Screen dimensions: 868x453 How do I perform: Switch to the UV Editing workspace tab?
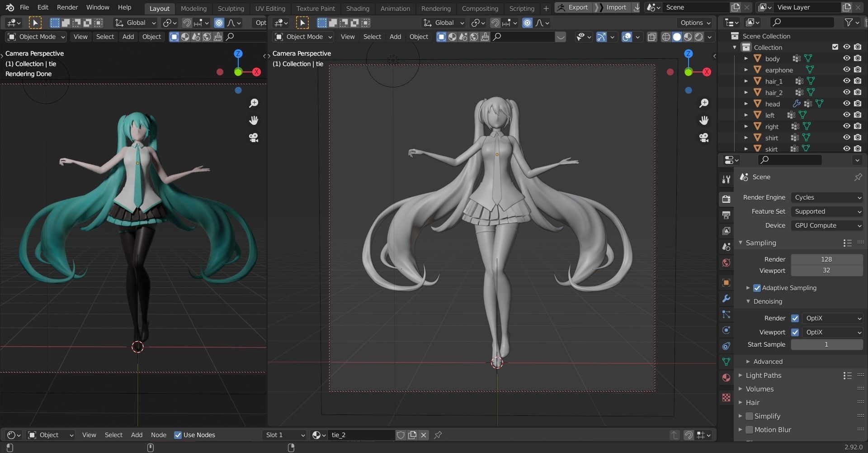coord(270,8)
